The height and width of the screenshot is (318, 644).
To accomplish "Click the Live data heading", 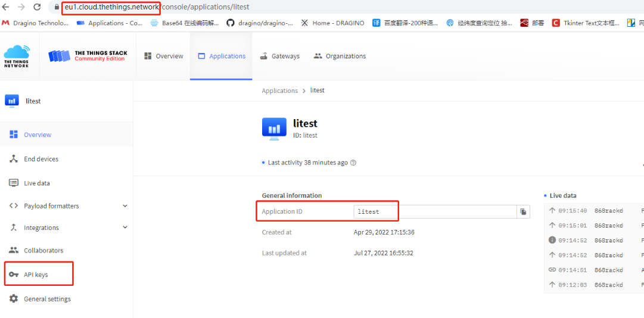I will [562, 196].
